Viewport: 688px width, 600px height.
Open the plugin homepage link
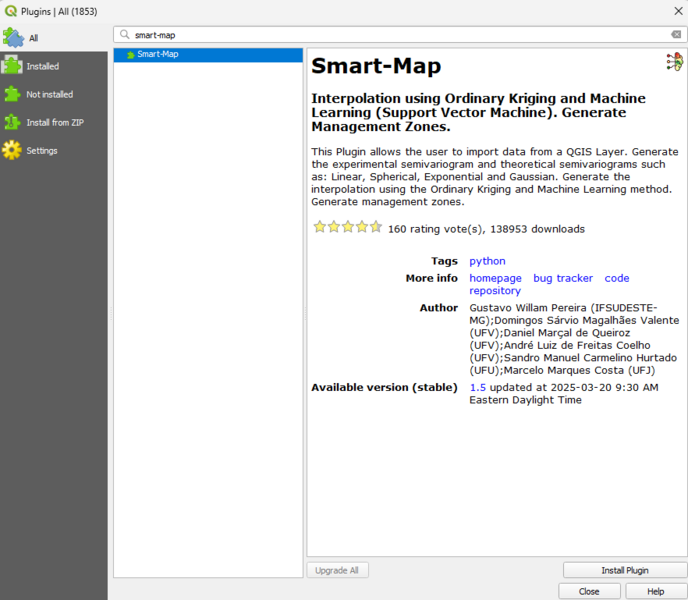click(495, 278)
